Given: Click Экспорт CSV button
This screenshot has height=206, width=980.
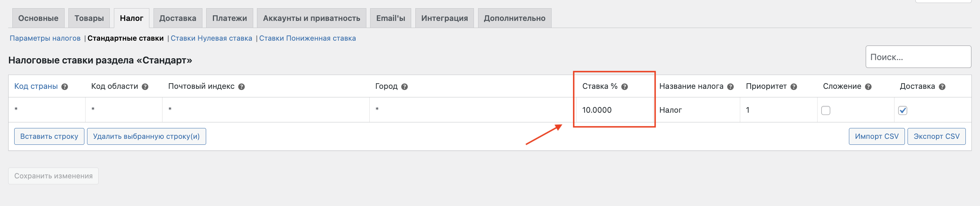Looking at the screenshot, I should 936,137.
